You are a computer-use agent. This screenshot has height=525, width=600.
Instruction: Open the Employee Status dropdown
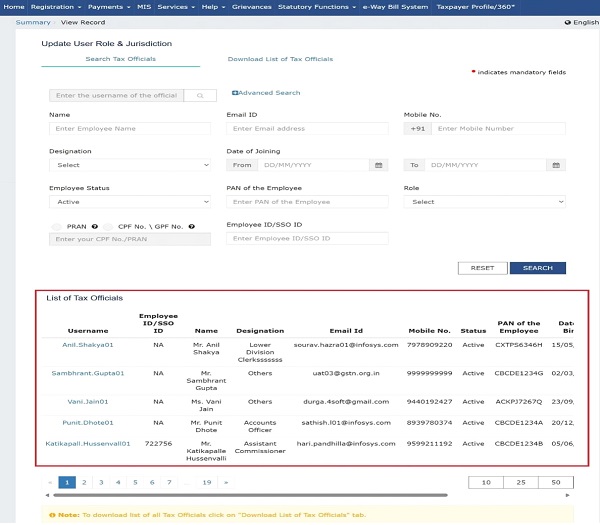(130, 202)
